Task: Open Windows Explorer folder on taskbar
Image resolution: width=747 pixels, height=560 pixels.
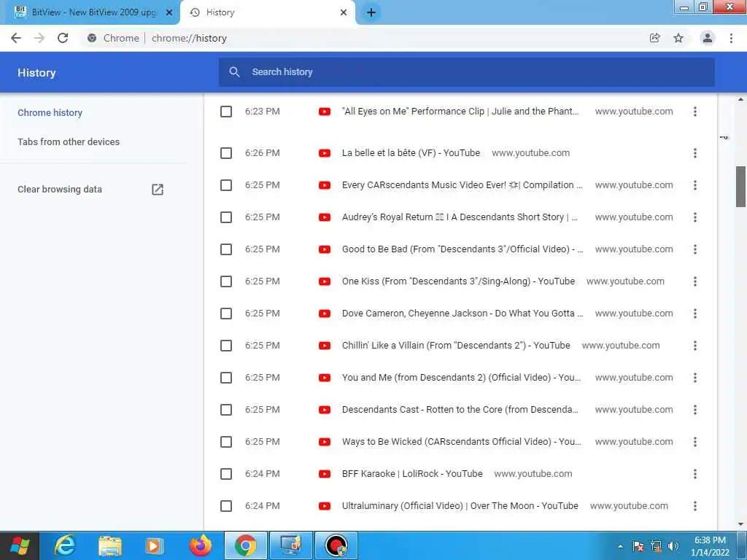Action: click(110, 545)
